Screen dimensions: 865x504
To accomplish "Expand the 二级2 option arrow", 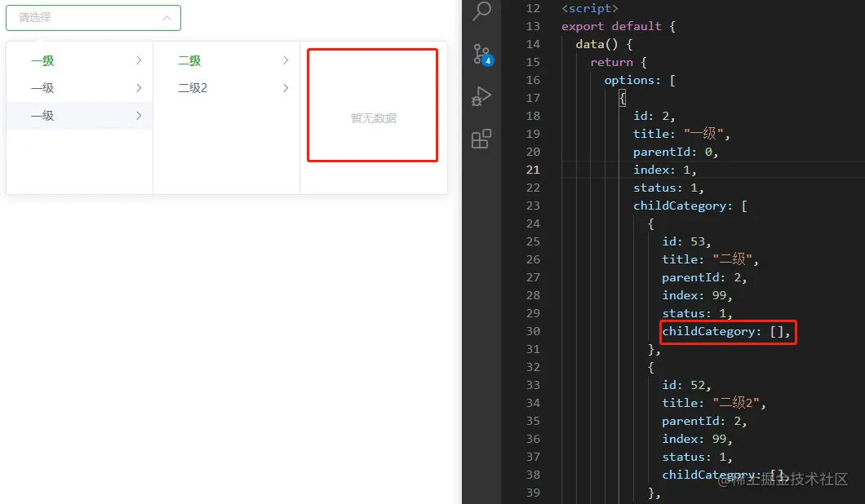I will pyautogui.click(x=286, y=88).
